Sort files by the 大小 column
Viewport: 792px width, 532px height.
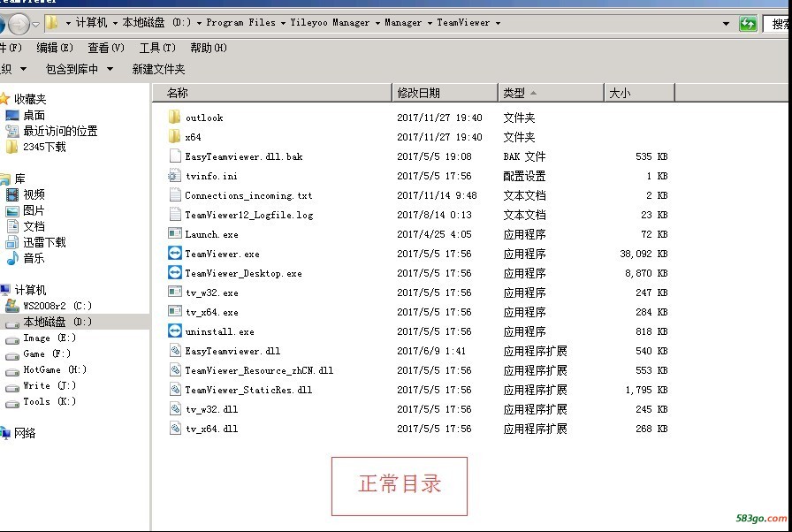click(639, 93)
